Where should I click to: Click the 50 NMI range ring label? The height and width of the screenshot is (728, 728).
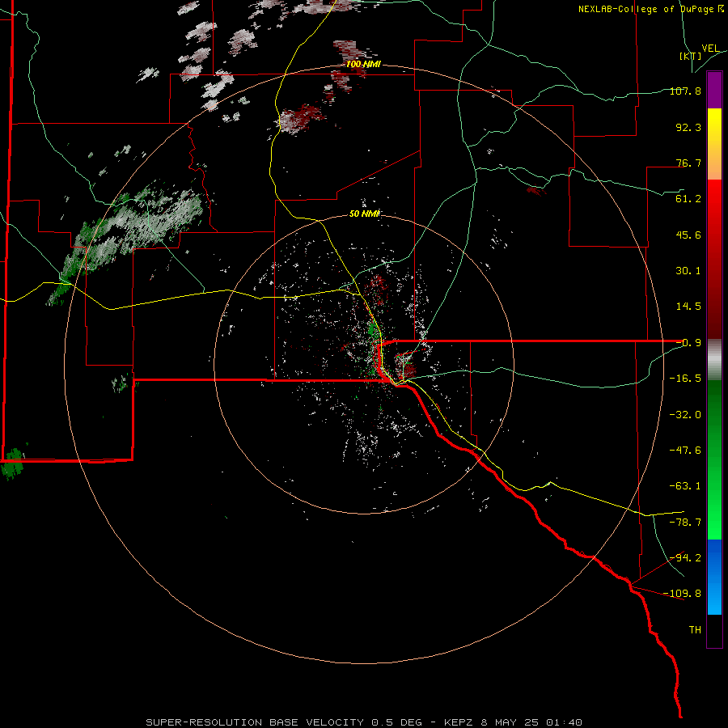tap(365, 214)
